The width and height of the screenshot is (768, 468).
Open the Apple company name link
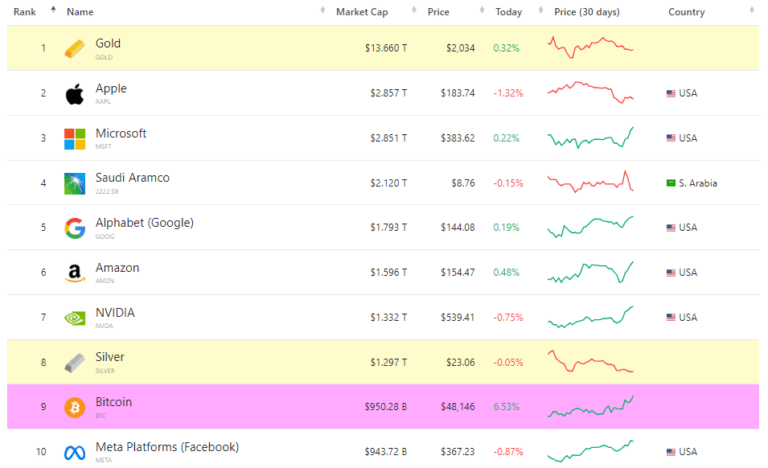pos(111,89)
